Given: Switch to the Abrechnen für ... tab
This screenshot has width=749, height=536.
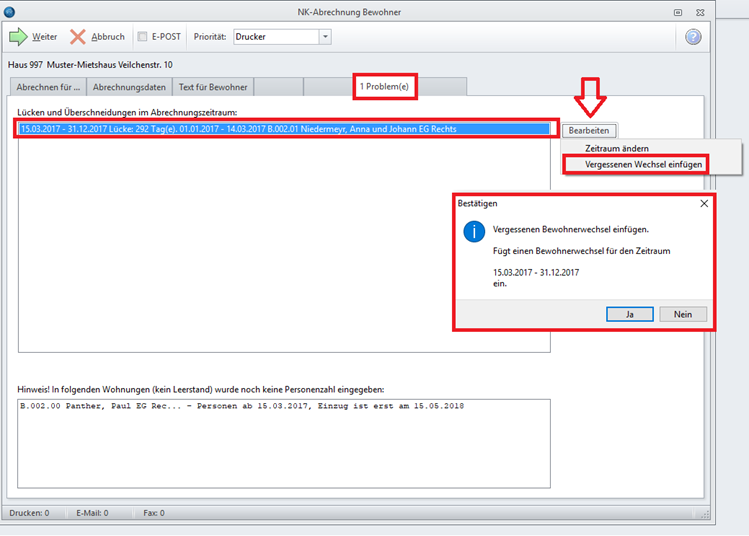Looking at the screenshot, I should (x=48, y=87).
